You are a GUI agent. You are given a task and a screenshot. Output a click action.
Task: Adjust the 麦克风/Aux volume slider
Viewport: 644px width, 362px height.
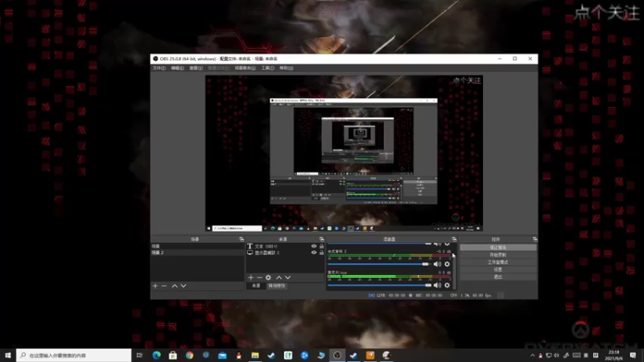[379, 286]
